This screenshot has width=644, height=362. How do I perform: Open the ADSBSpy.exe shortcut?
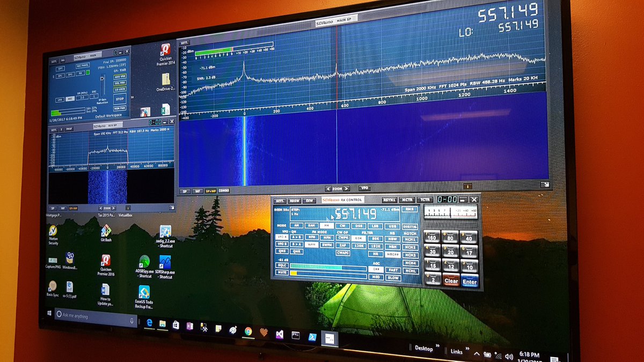tap(144, 267)
